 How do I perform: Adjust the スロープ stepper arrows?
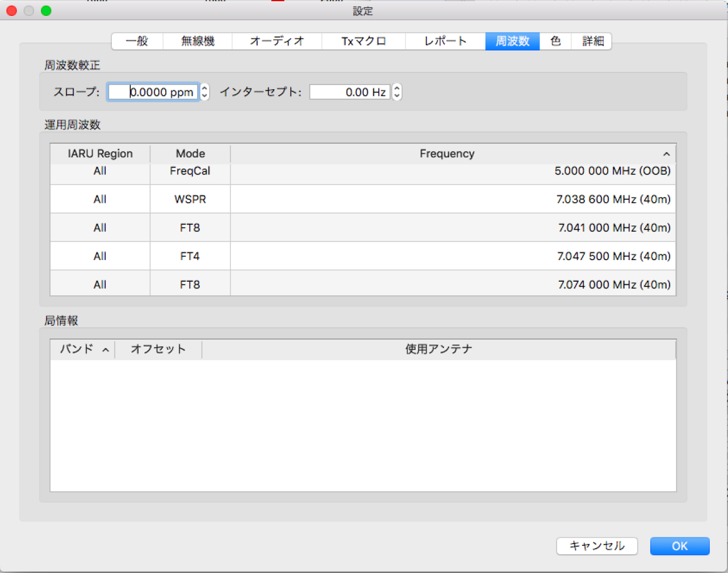point(204,92)
